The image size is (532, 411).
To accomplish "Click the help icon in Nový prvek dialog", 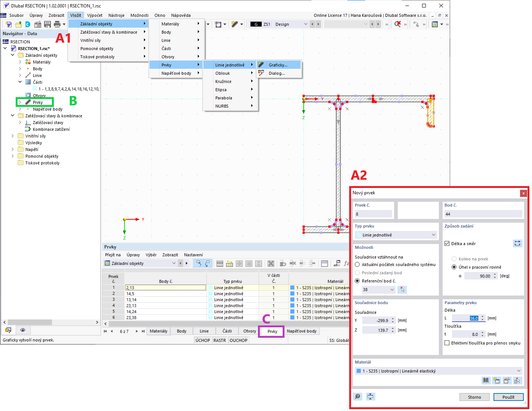I will [358, 396].
